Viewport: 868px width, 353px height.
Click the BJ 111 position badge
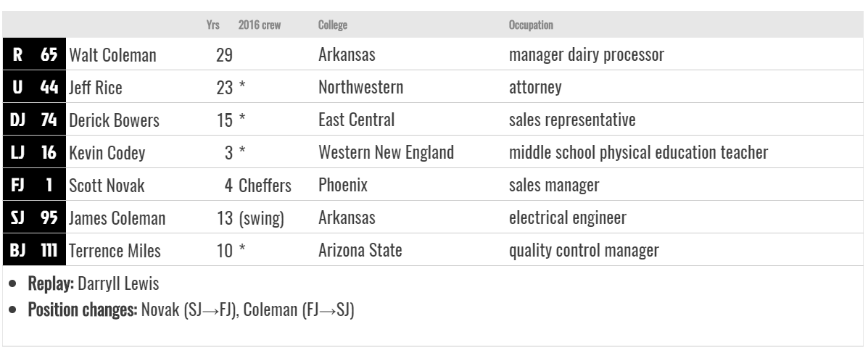(x=34, y=250)
